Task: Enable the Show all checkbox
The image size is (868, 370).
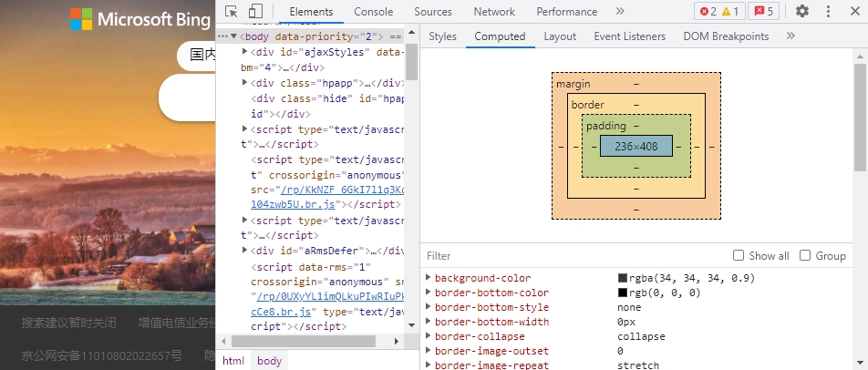Action: click(x=739, y=256)
